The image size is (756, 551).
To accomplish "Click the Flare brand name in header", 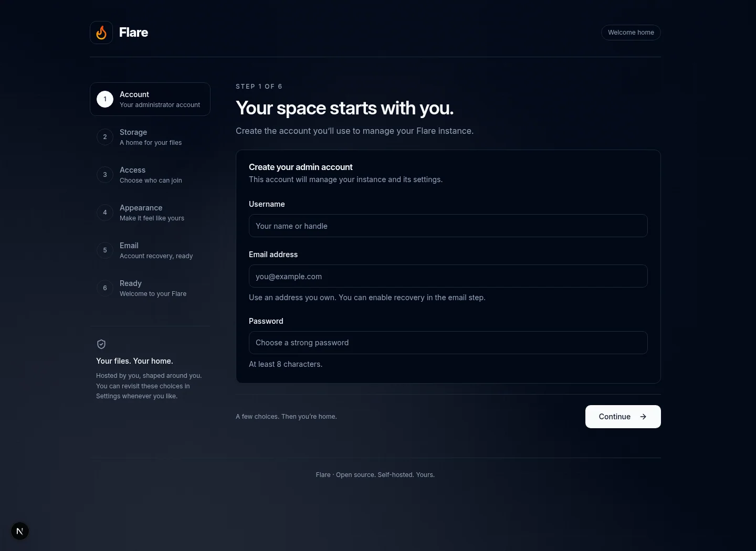I will 134,33.
